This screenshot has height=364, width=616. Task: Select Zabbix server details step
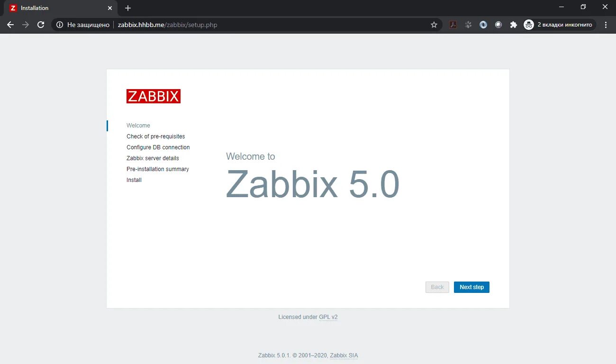(x=153, y=158)
